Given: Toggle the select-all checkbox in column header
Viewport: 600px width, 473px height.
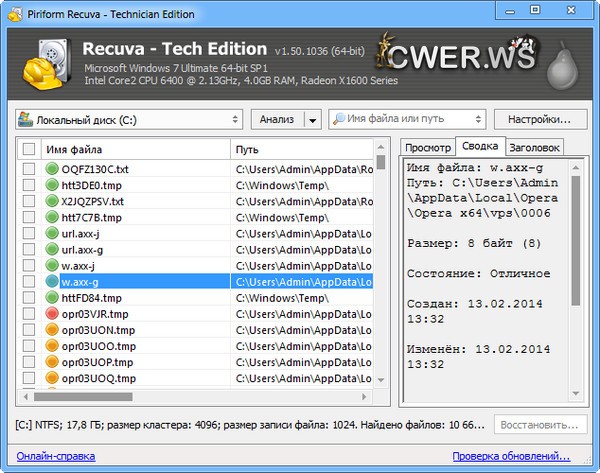Looking at the screenshot, I should pos(29,149).
